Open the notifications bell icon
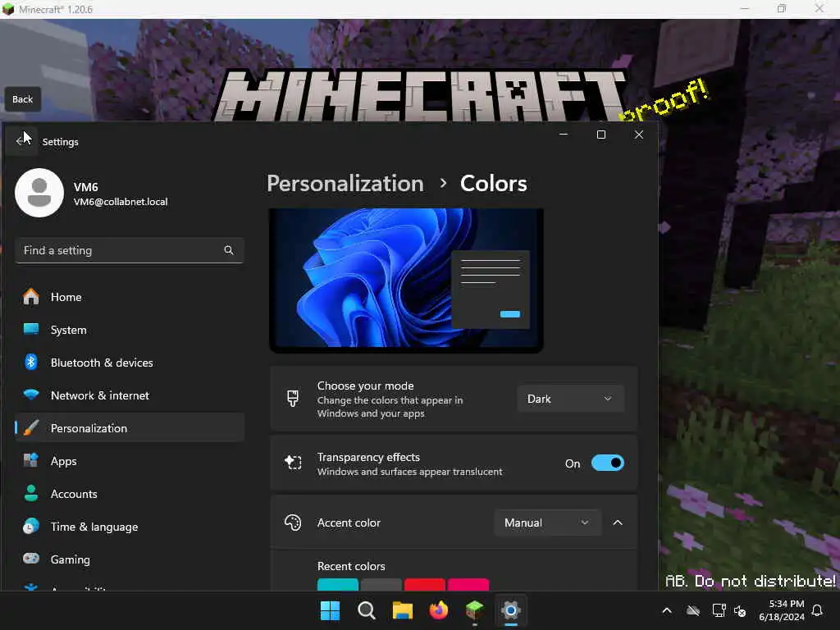The height and width of the screenshot is (630, 840). click(818, 610)
